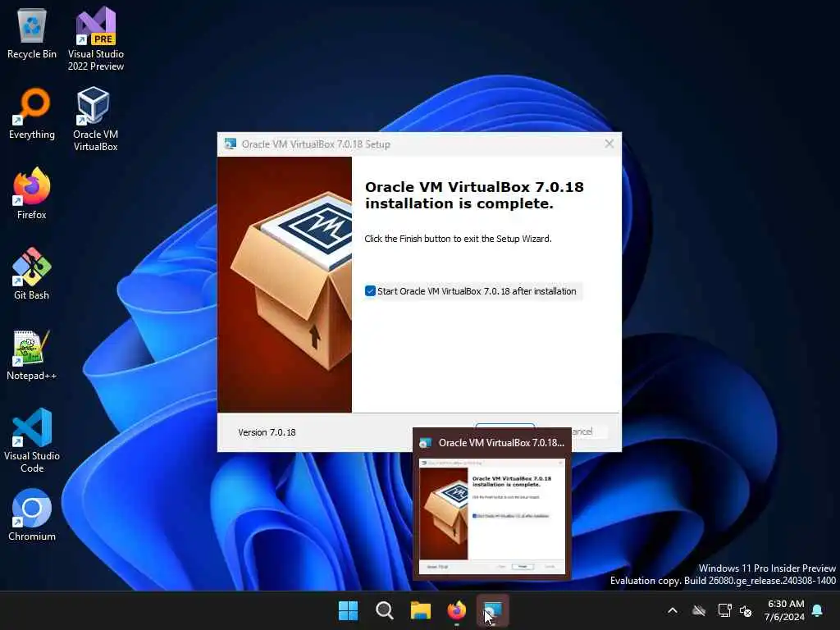Screen dimensions: 840x630
Task: Open File Explorer from the taskbar
Action: point(421,610)
